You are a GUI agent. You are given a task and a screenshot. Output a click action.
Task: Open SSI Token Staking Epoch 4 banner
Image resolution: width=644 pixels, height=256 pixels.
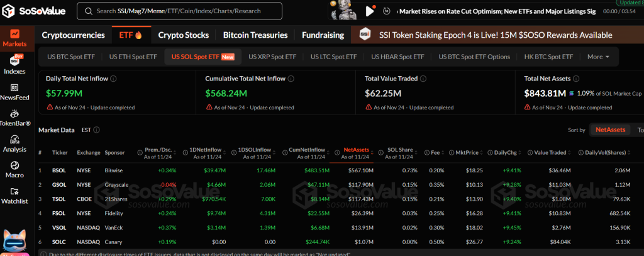(x=495, y=35)
